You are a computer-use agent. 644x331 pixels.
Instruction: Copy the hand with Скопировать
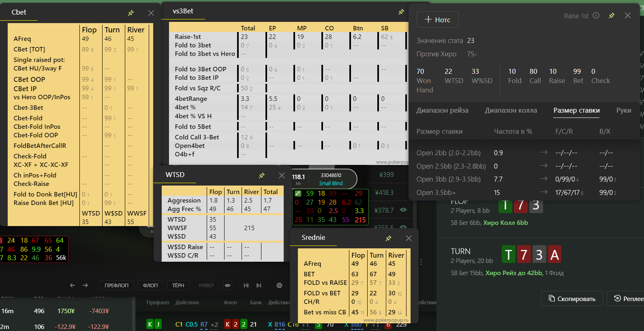pyautogui.click(x=572, y=299)
